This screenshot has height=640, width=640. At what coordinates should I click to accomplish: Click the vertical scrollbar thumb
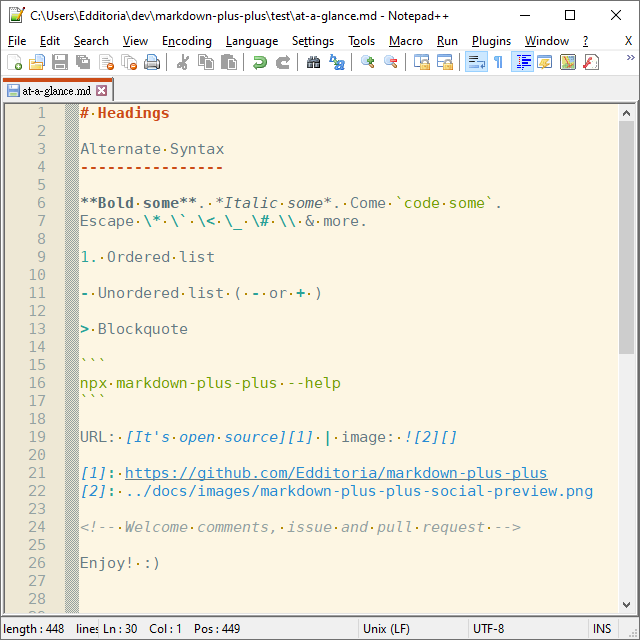coord(627,237)
